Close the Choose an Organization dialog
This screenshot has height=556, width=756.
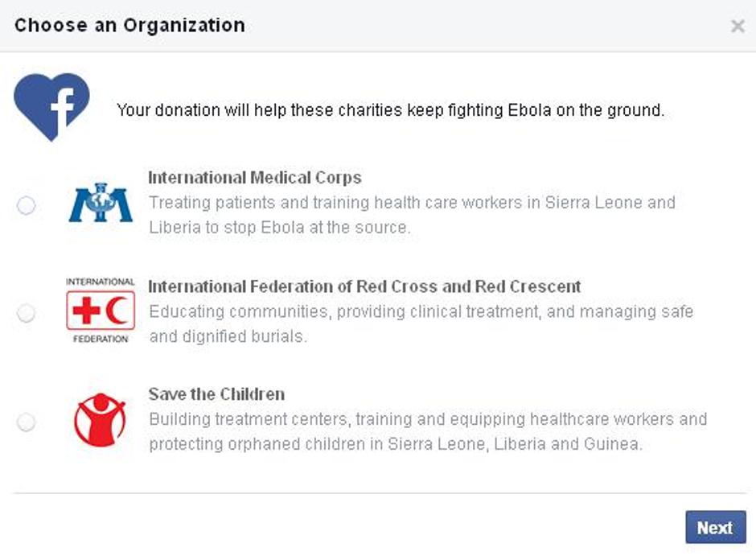click(737, 26)
